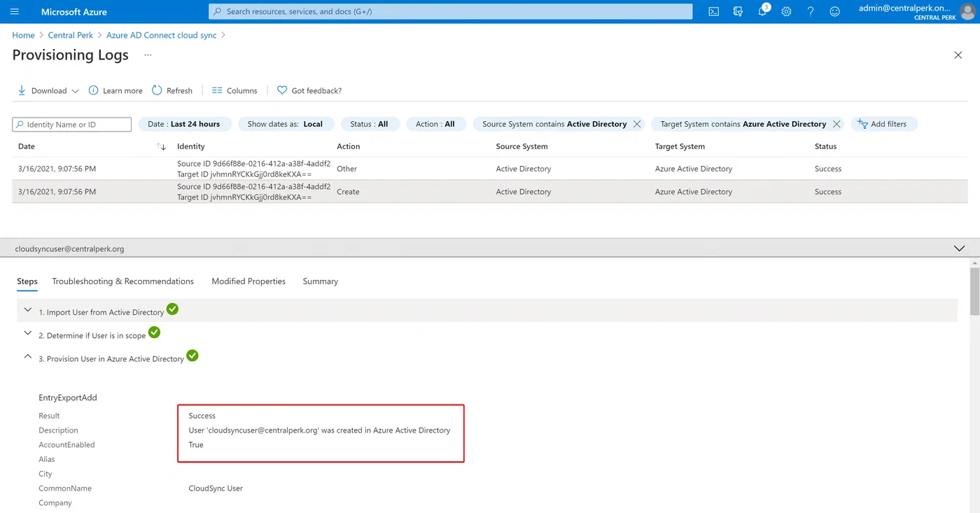Viewport: 980px width, 513px height.
Task: Open the help question mark icon
Action: (x=811, y=12)
